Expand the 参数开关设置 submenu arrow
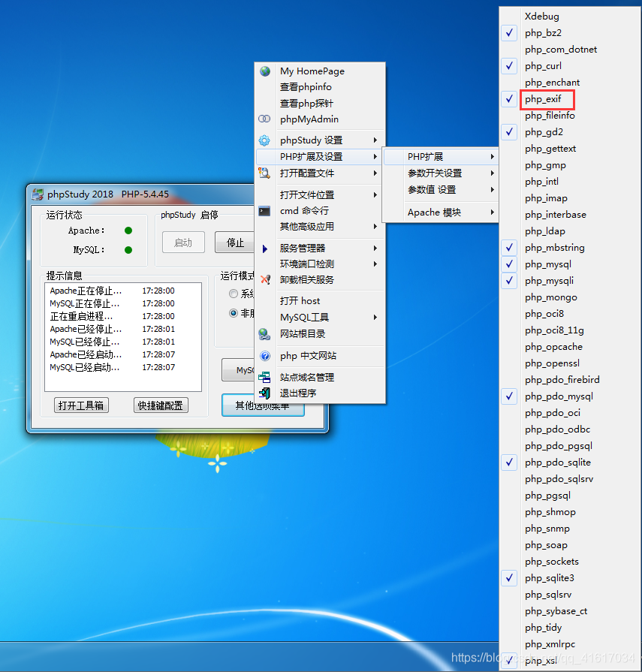This screenshot has width=642, height=672. [493, 173]
